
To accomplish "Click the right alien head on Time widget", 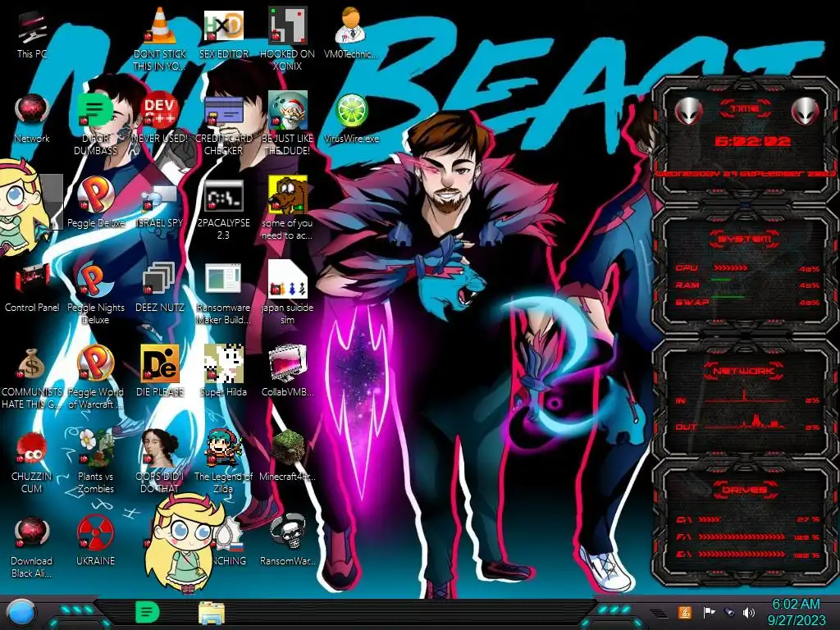I will point(806,112).
